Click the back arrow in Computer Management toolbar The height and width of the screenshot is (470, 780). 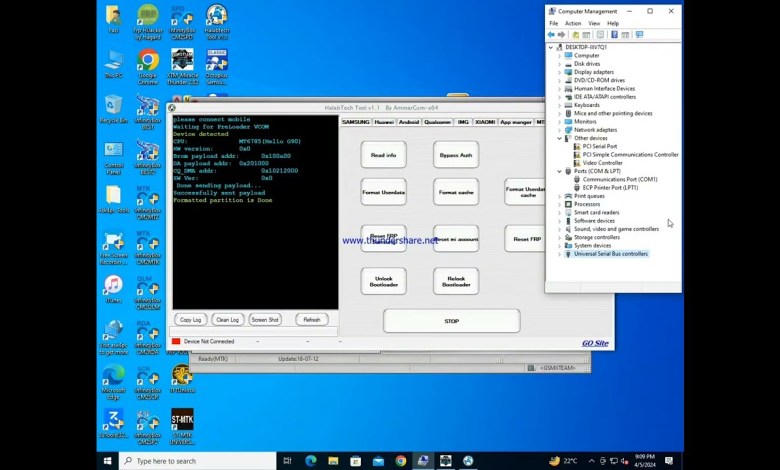551,35
